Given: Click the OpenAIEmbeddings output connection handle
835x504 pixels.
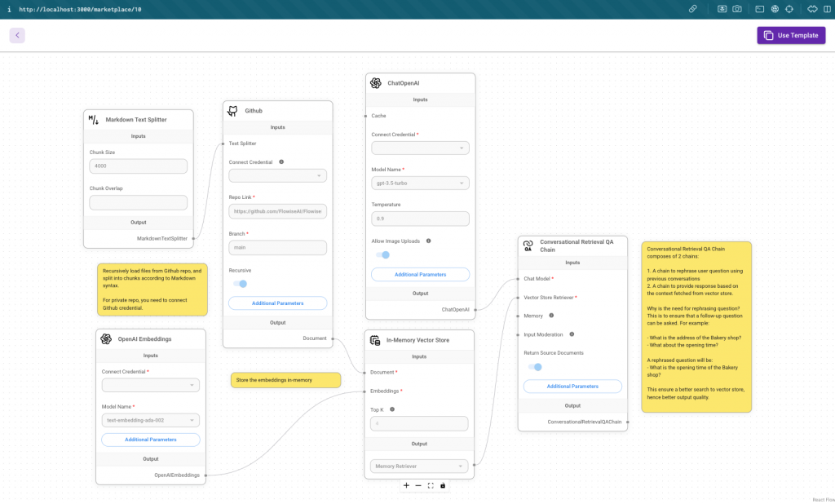Looking at the screenshot, I should pyautogui.click(x=205, y=475).
